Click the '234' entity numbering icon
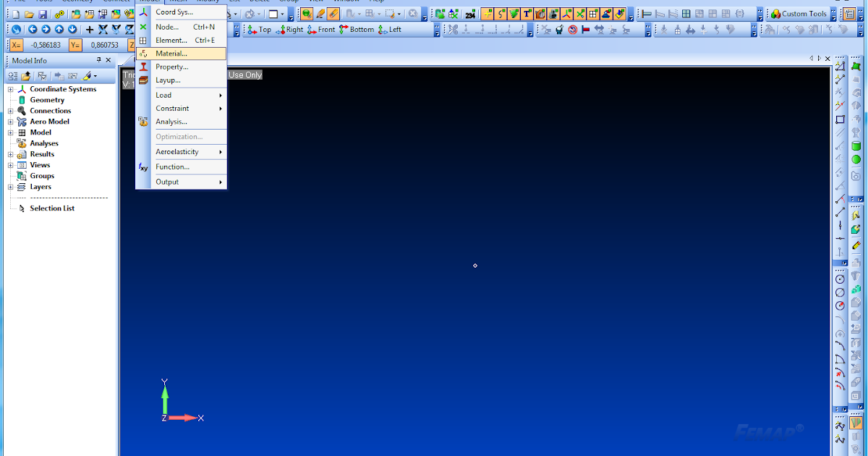The width and height of the screenshot is (868, 456). coord(469,13)
